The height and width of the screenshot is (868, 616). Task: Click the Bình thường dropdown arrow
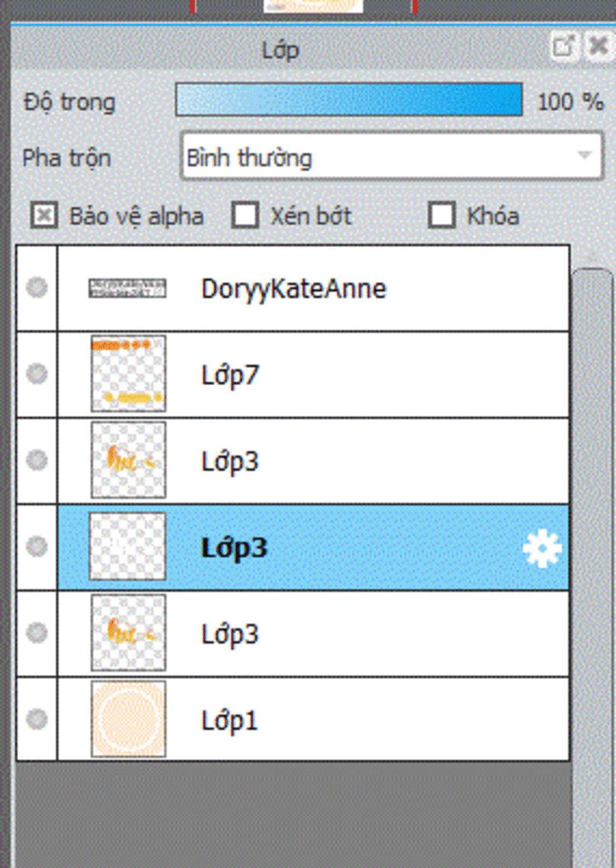[x=584, y=155]
